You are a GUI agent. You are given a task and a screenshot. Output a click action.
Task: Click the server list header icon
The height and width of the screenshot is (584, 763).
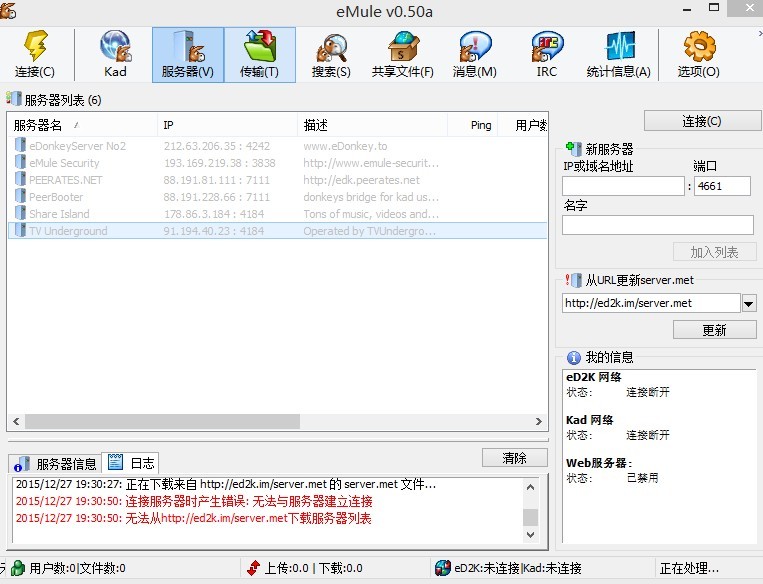14,99
